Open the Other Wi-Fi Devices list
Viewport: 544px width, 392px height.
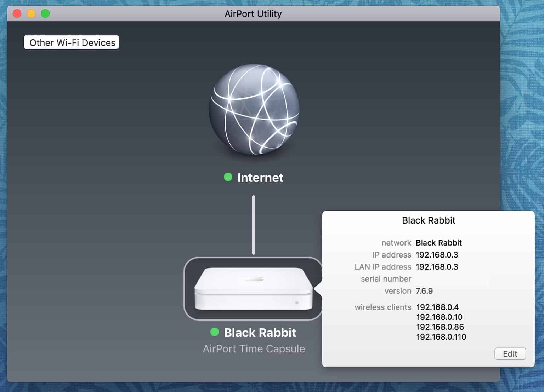pos(72,42)
